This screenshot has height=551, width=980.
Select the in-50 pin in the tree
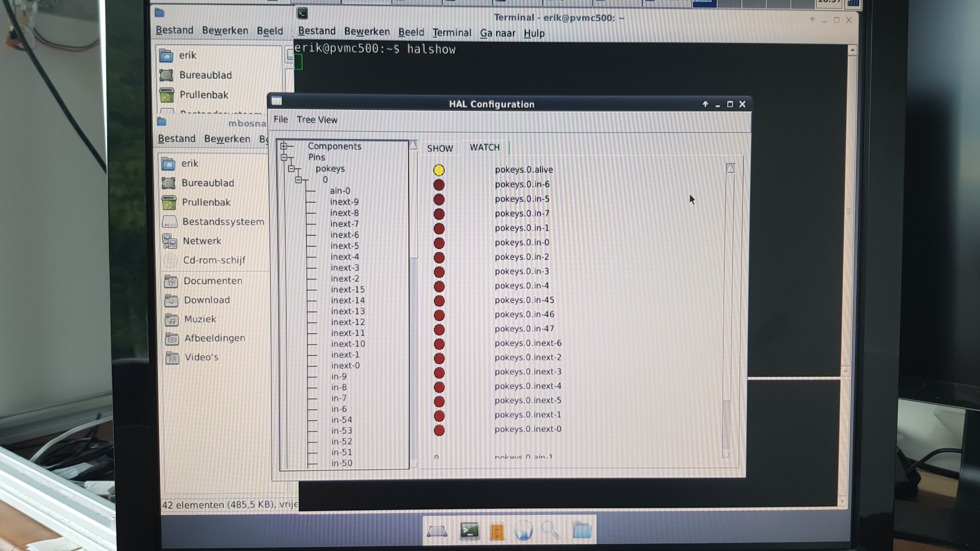pyautogui.click(x=342, y=463)
